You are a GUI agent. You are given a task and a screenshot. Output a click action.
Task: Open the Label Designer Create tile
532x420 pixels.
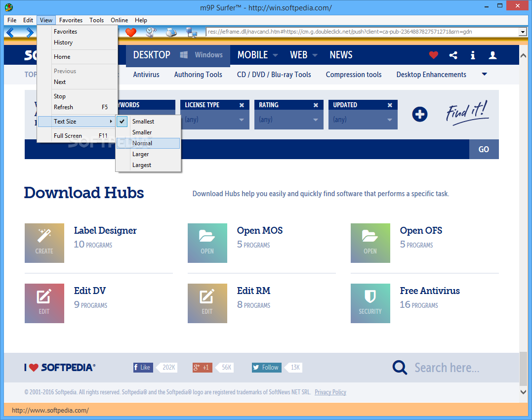click(44, 243)
